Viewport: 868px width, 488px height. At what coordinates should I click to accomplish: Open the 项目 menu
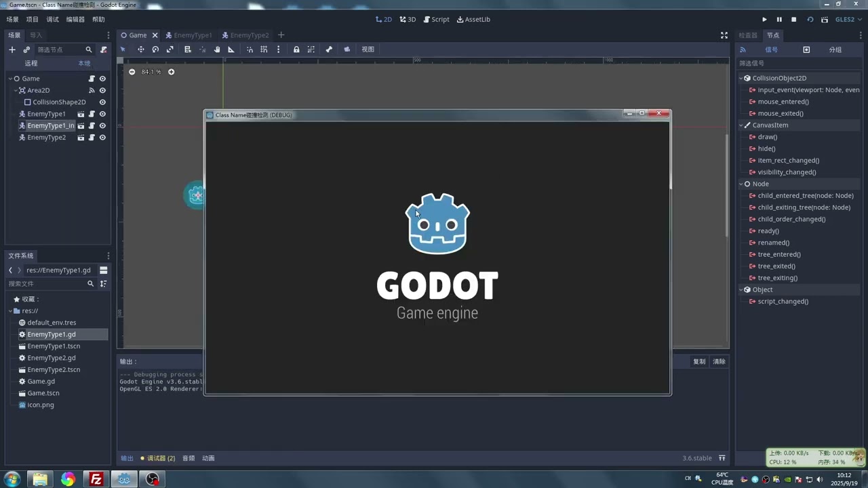click(32, 20)
